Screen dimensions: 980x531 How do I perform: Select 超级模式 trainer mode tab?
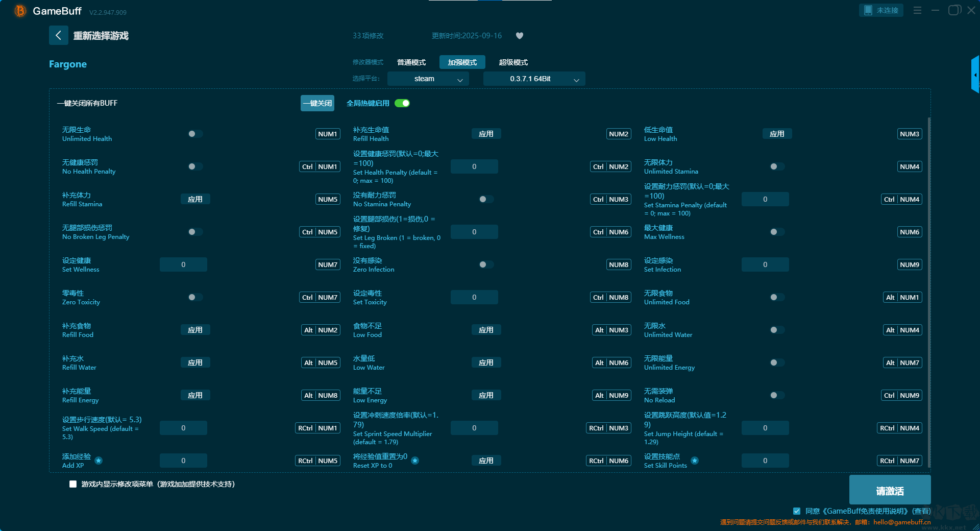pyautogui.click(x=513, y=62)
